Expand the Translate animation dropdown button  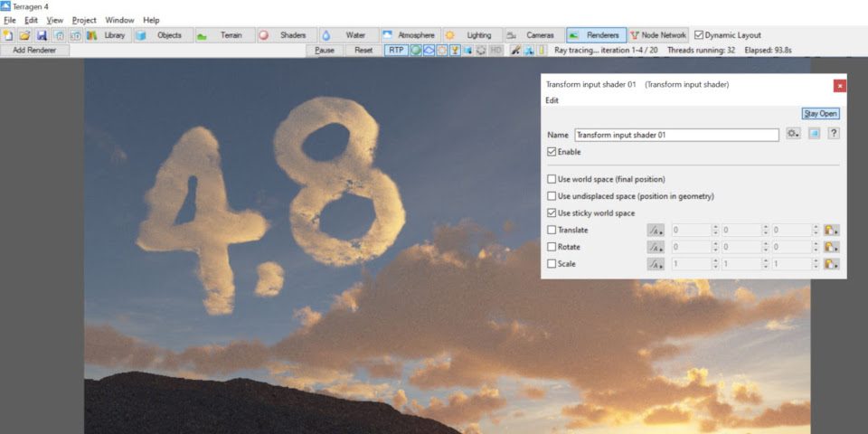656,231
